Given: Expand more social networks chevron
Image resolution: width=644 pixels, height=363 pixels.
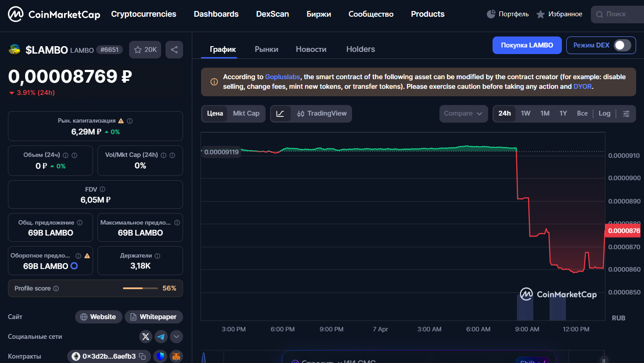Looking at the screenshot, I should [176, 337].
